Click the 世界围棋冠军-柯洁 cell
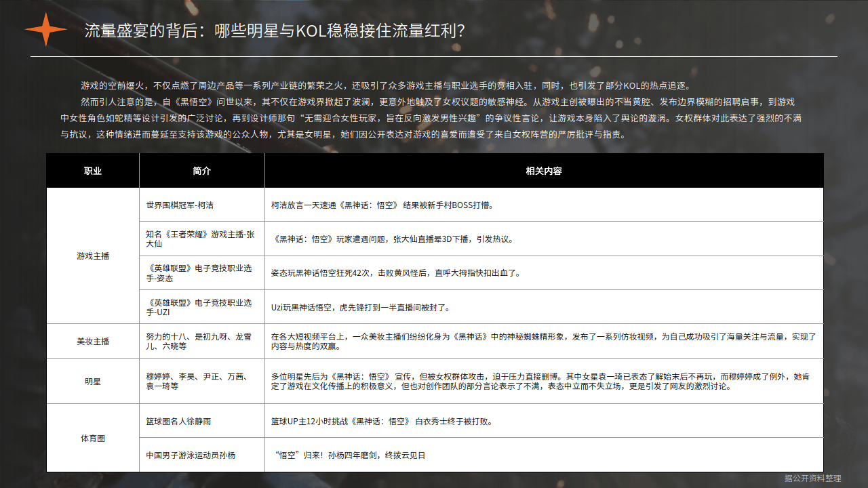This screenshot has width=868, height=488. [x=202, y=205]
